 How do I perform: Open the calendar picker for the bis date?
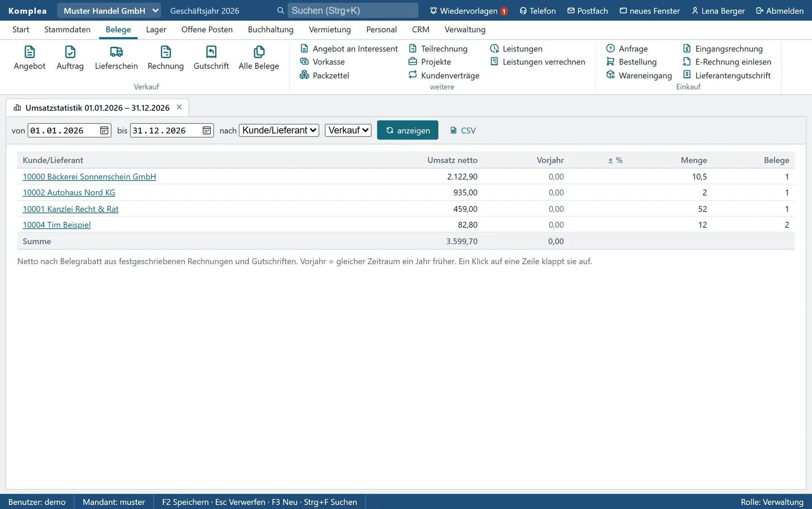(207, 131)
